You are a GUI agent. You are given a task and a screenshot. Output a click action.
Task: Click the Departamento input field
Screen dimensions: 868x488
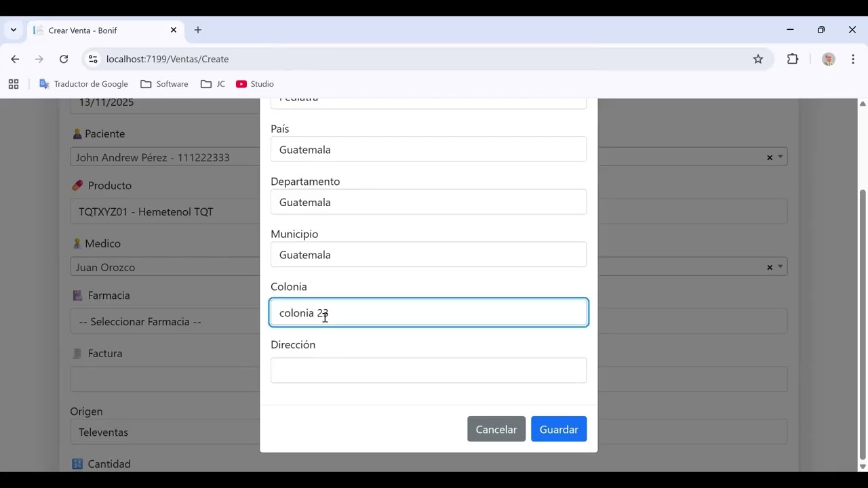click(429, 202)
